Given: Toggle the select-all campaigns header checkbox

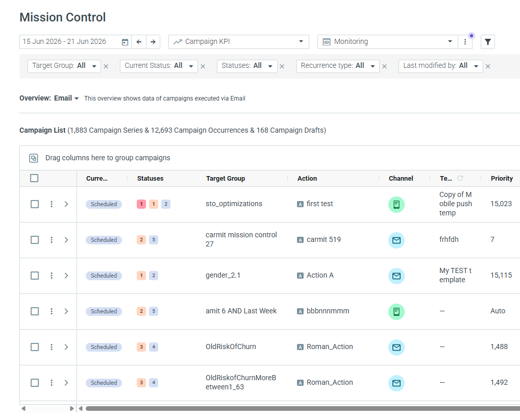Looking at the screenshot, I should click(34, 178).
